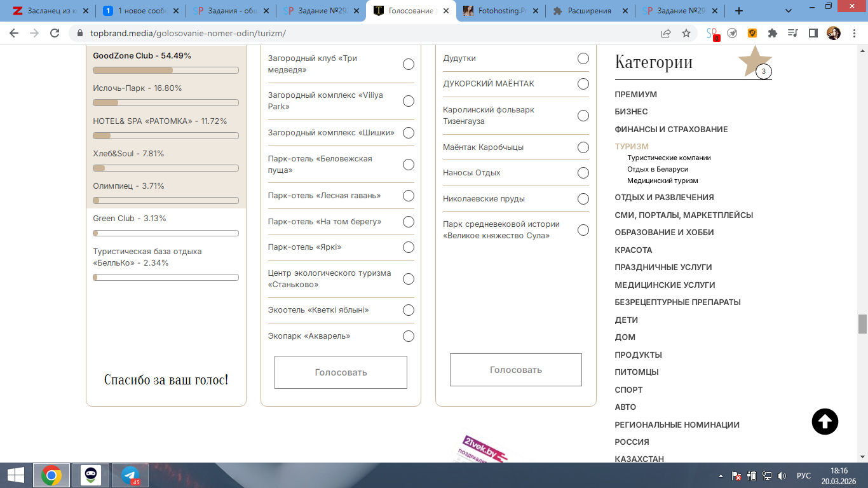The width and height of the screenshot is (868, 488).
Task: Open the volume control in system tray
Action: (x=782, y=476)
